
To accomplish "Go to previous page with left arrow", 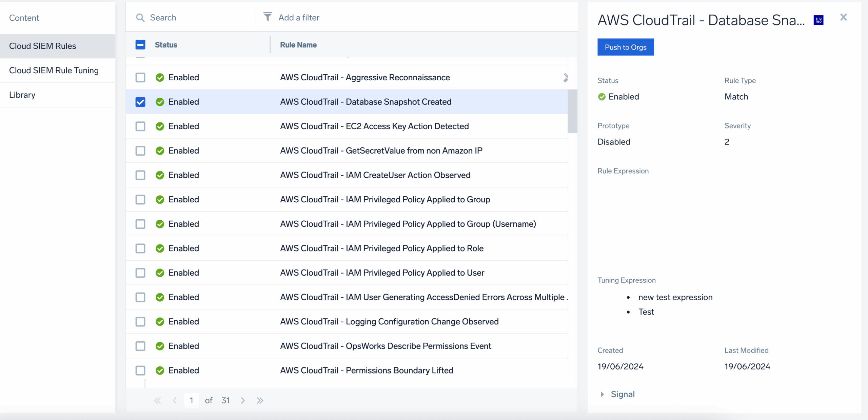I will click(175, 400).
